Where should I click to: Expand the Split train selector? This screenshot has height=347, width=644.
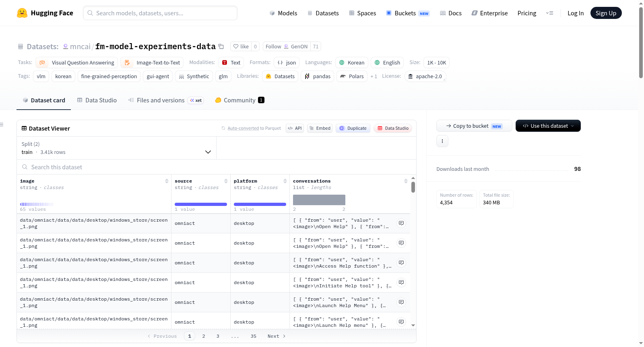click(x=117, y=148)
